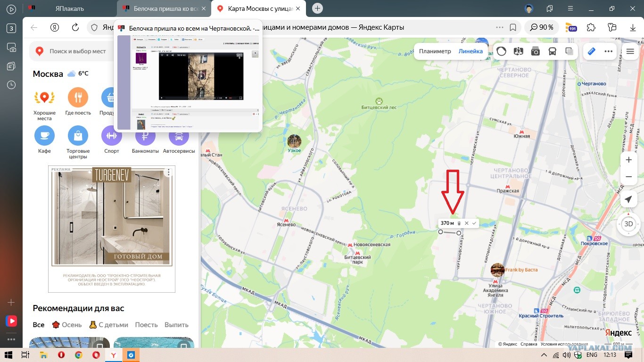This screenshot has width=644, height=362.
Task: Select the 'С детьми' recommendations filter
Action: click(108, 325)
